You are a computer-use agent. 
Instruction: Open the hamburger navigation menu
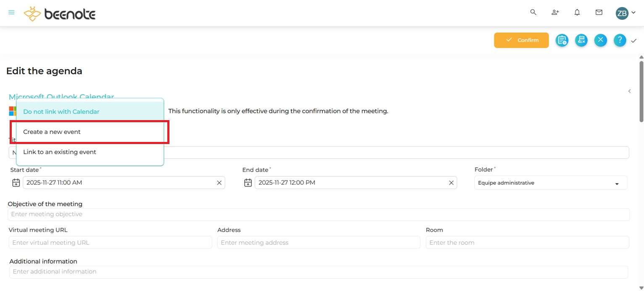11,13
